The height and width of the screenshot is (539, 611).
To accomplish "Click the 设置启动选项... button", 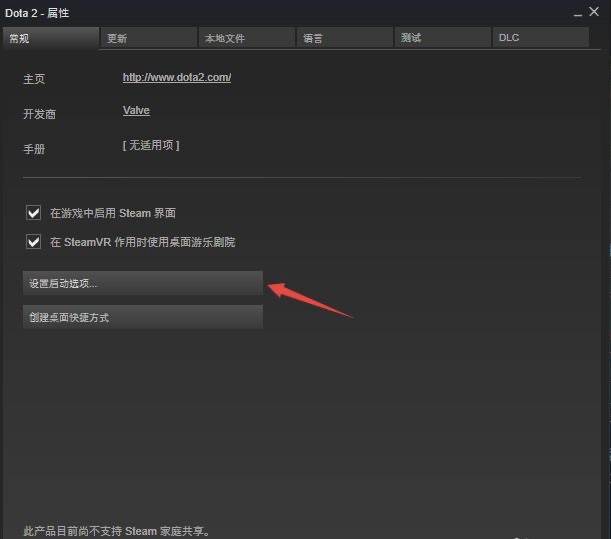I will (143, 283).
